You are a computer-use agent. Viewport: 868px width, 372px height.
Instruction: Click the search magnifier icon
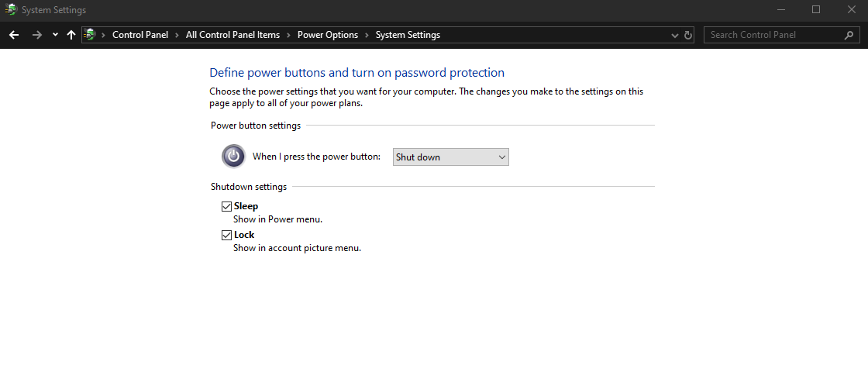click(849, 35)
